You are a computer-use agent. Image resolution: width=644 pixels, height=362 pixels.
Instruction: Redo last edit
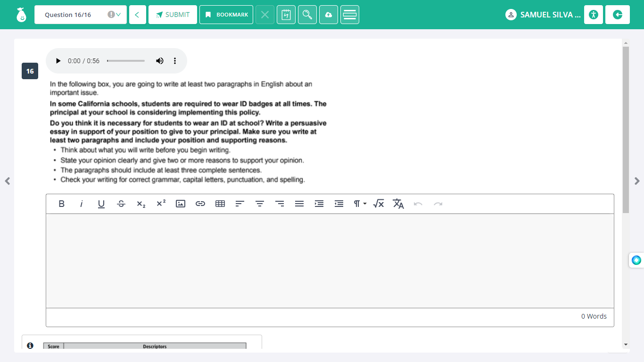tap(438, 204)
